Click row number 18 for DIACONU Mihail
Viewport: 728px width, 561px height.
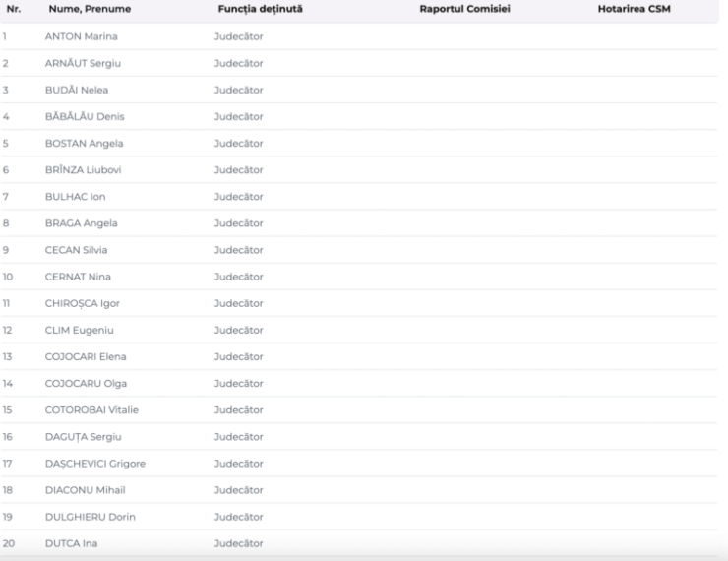point(9,489)
